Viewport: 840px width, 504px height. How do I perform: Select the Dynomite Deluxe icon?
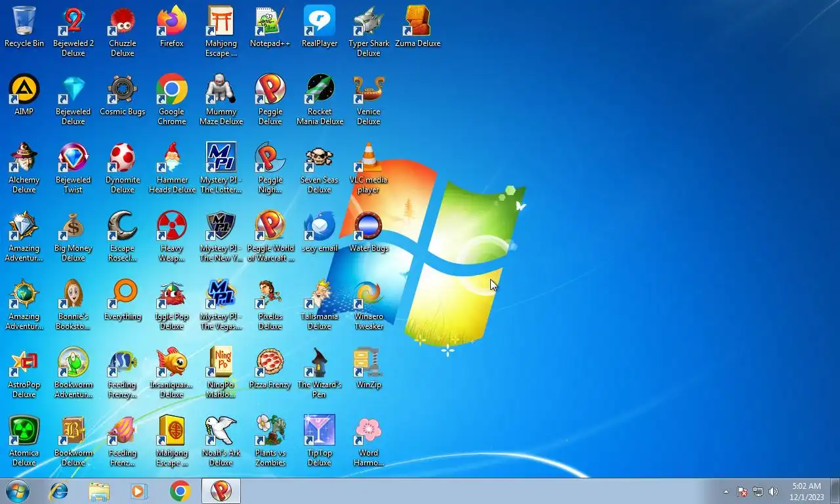(123, 168)
